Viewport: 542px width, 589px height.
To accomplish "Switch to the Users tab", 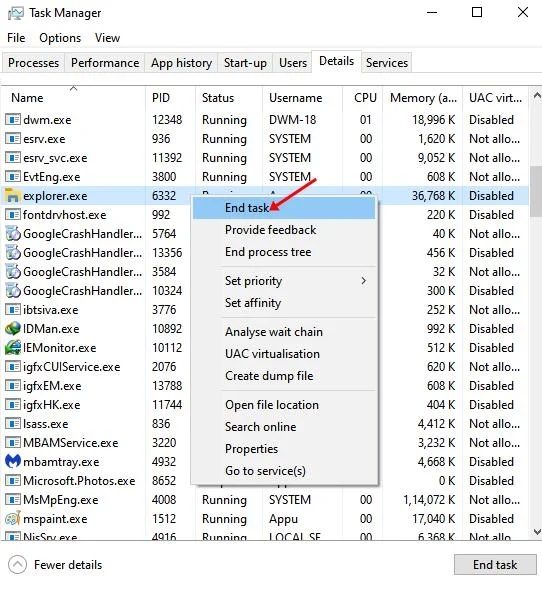I will coord(293,63).
